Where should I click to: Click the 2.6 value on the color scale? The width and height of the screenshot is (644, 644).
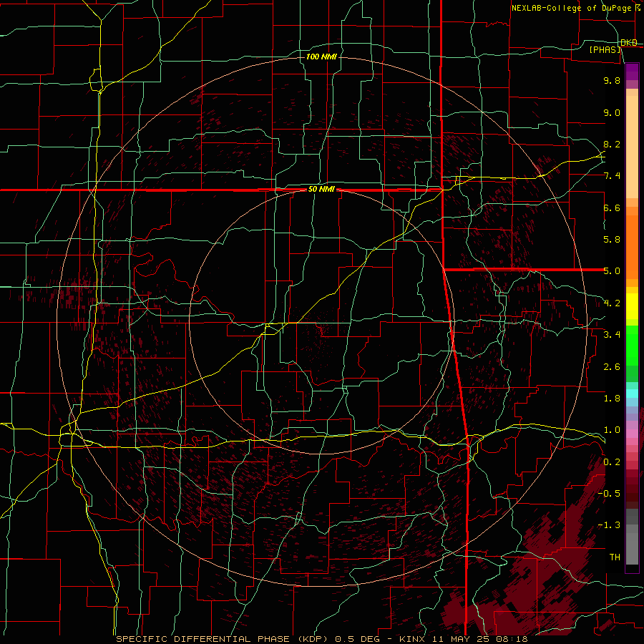[x=612, y=367]
